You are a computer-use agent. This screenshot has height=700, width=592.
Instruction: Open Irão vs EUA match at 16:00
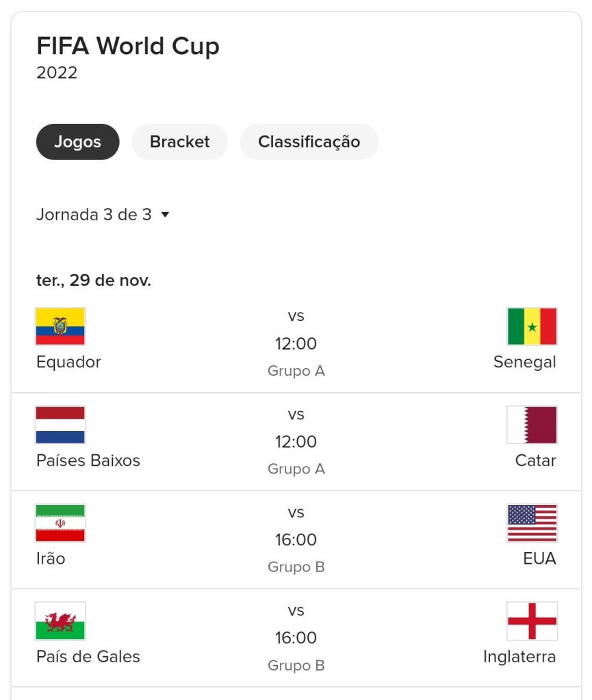pos(296,540)
